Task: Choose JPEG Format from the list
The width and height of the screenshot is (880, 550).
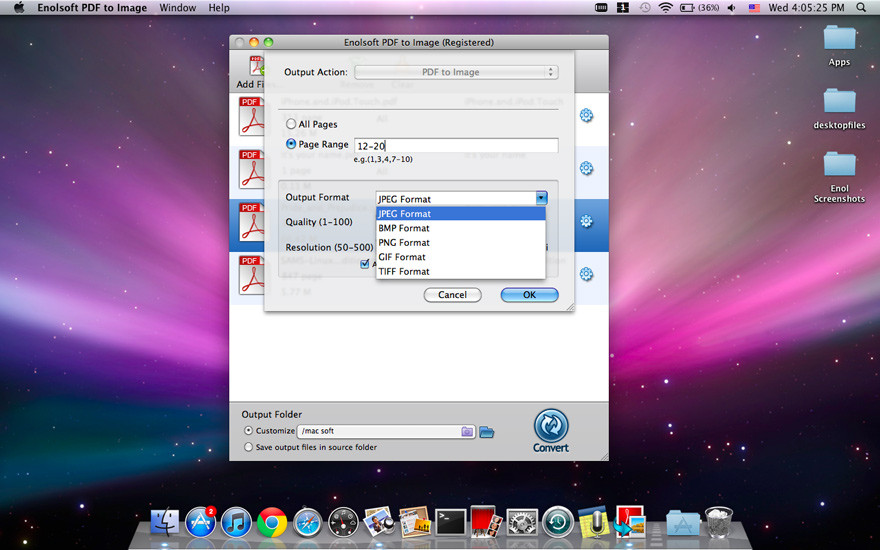Action: tap(461, 213)
